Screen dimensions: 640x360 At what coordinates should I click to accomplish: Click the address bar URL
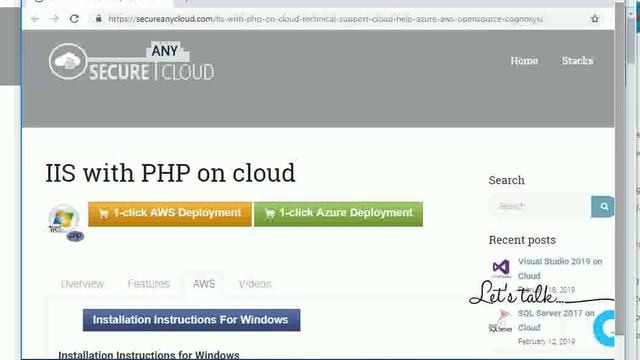point(325,19)
